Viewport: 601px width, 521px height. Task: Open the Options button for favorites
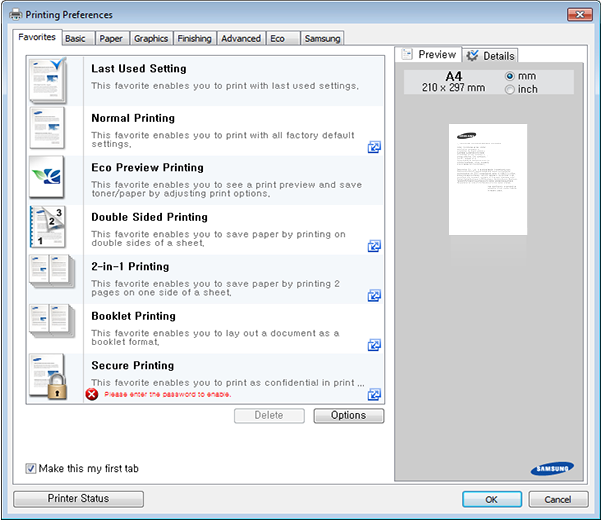click(348, 415)
